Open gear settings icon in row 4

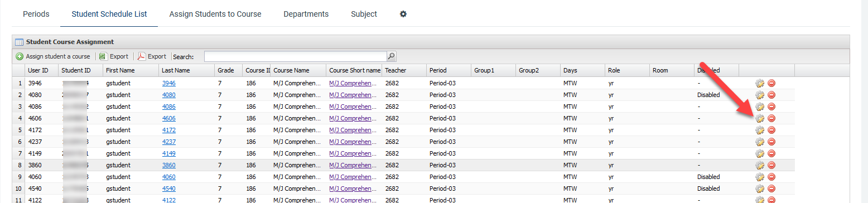759,118
